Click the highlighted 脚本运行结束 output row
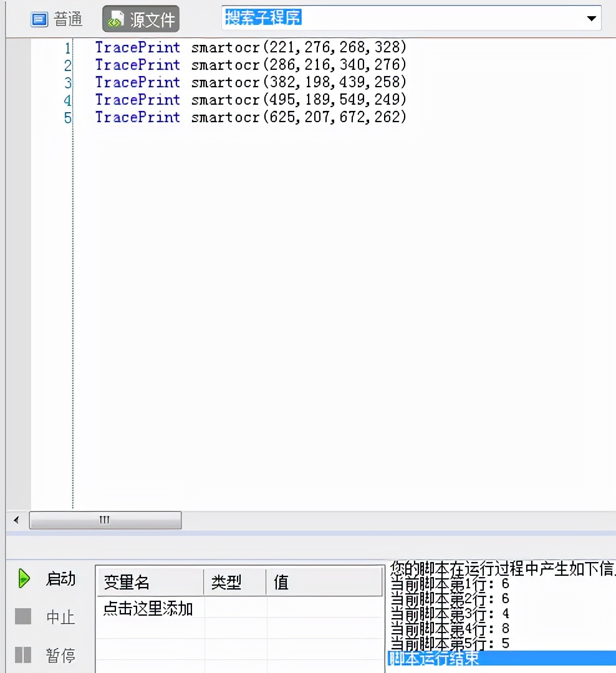The height and width of the screenshot is (673, 616). click(x=501, y=658)
